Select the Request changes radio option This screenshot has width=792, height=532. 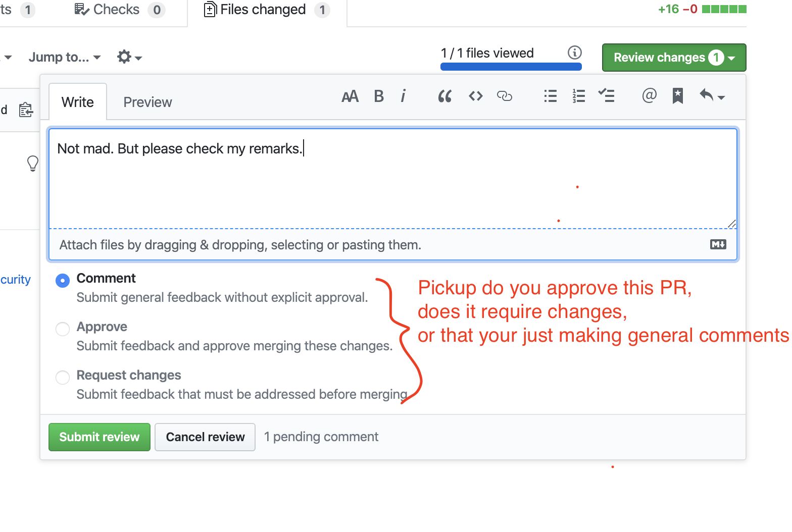(x=63, y=378)
